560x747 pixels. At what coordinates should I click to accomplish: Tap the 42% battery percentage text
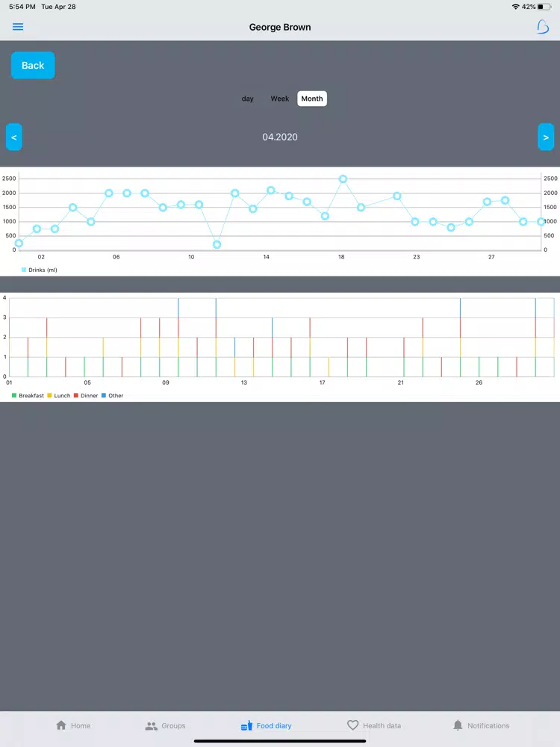529,7
